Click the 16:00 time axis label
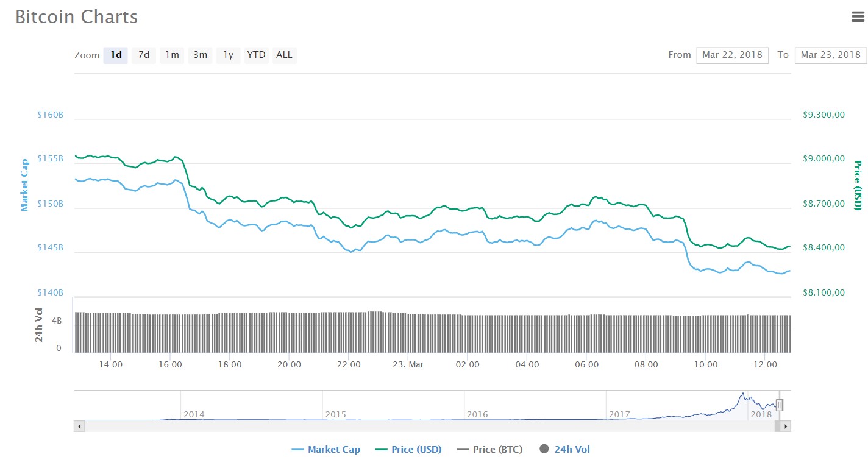 (x=170, y=364)
